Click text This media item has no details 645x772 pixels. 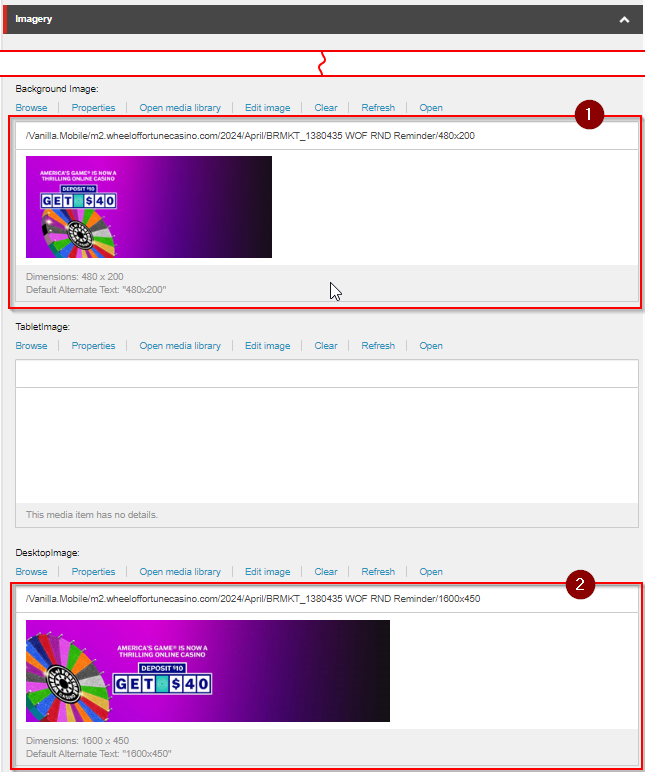coord(92,515)
